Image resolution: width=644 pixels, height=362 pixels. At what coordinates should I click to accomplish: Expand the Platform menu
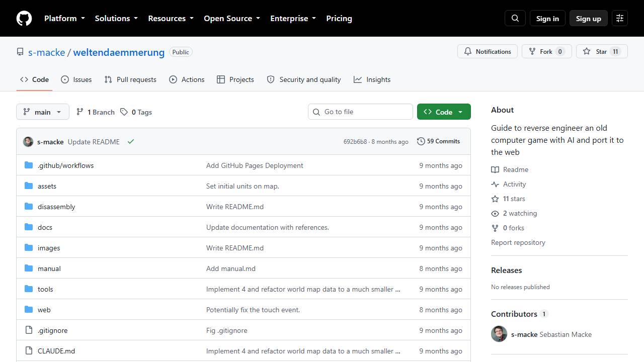64,18
